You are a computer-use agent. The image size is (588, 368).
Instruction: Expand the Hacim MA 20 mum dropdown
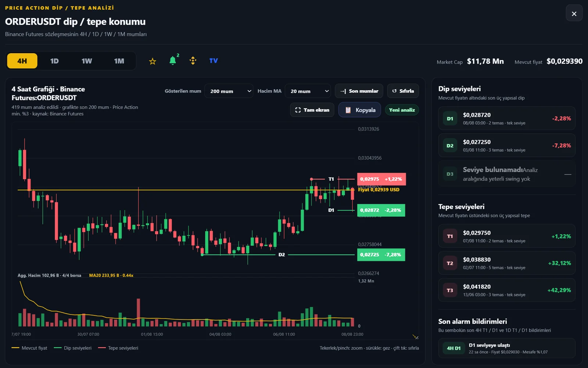click(x=308, y=91)
